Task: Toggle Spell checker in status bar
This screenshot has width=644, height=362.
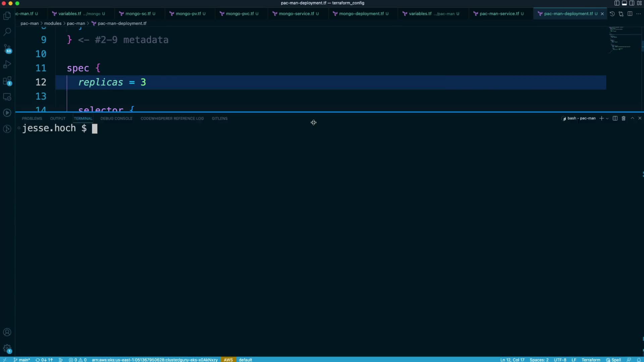Action: click(x=613, y=360)
